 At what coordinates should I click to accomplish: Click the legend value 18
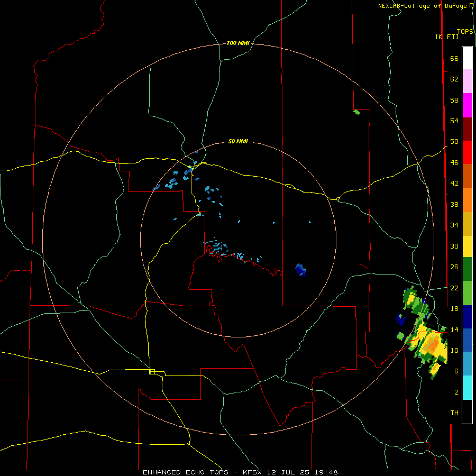(454, 309)
